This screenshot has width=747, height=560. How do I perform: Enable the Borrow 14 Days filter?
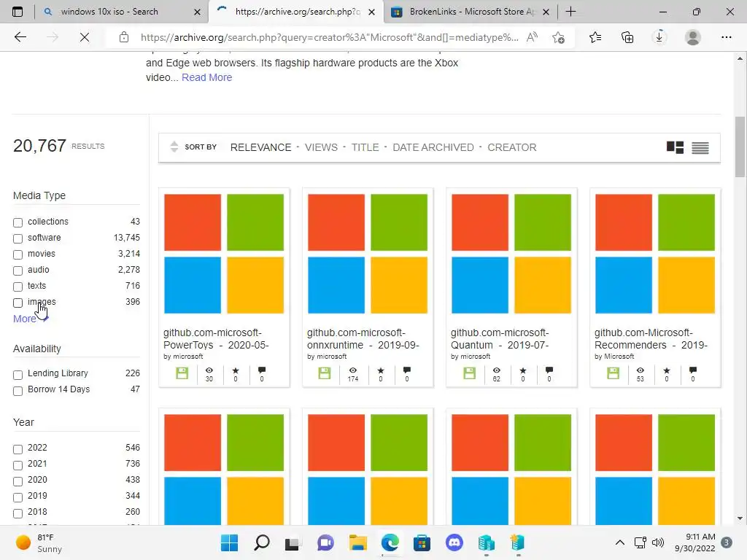pyautogui.click(x=18, y=391)
